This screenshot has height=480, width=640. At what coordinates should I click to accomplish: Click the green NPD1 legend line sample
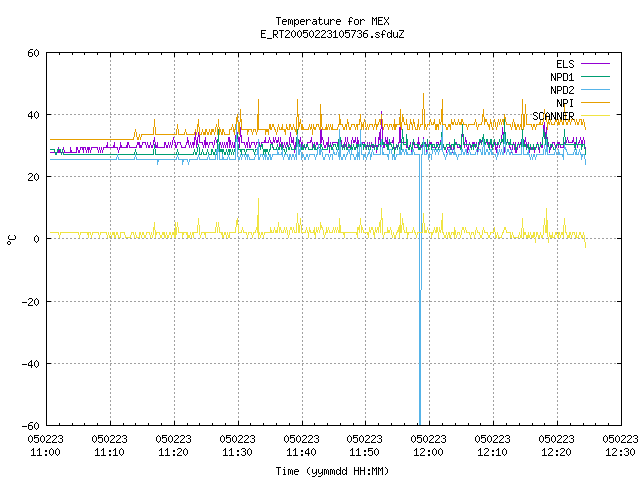pyautogui.click(x=595, y=77)
